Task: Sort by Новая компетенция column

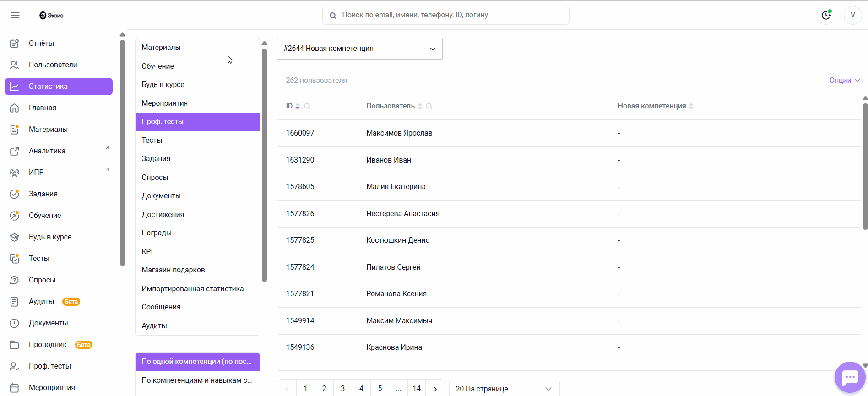Action: [691, 106]
